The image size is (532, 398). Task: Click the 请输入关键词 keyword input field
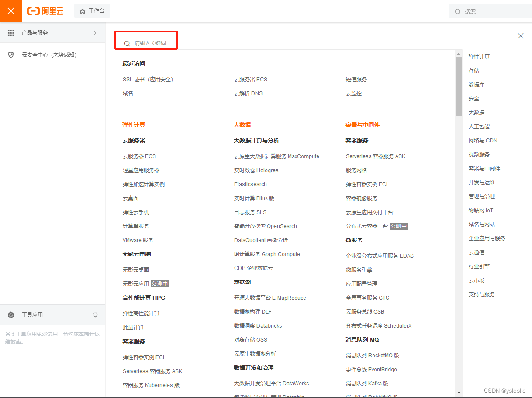(x=150, y=43)
